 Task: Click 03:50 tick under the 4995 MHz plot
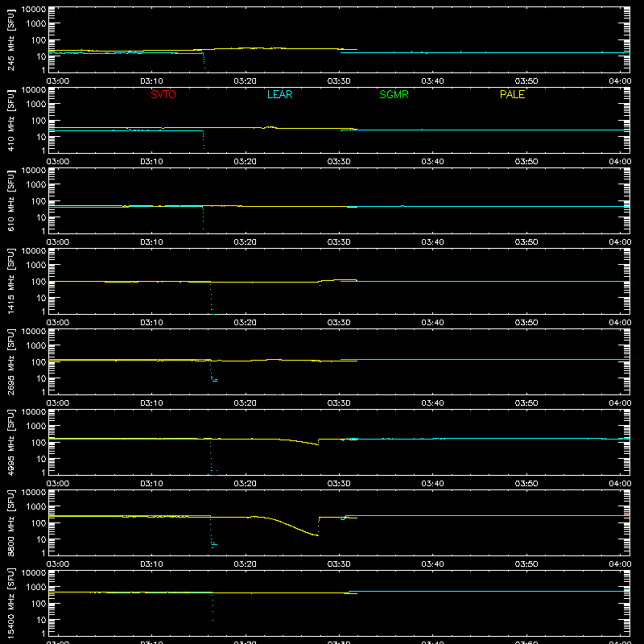(x=526, y=484)
